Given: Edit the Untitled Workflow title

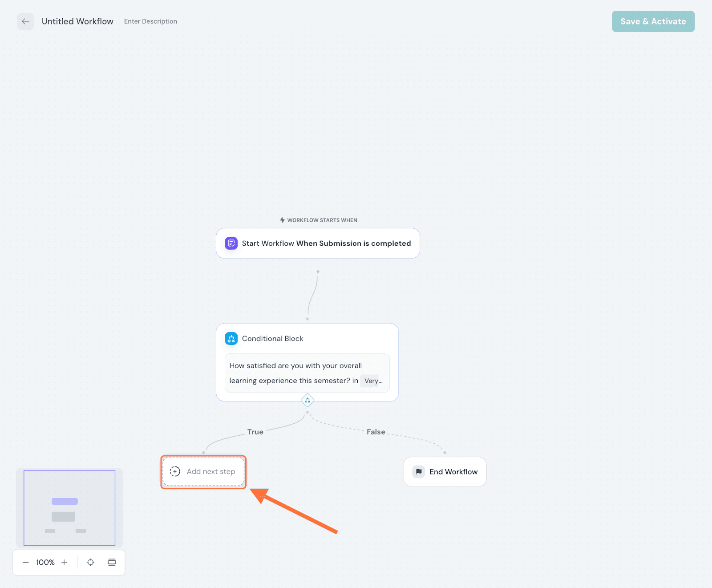Looking at the screenshot, I should tap(77, 21).
